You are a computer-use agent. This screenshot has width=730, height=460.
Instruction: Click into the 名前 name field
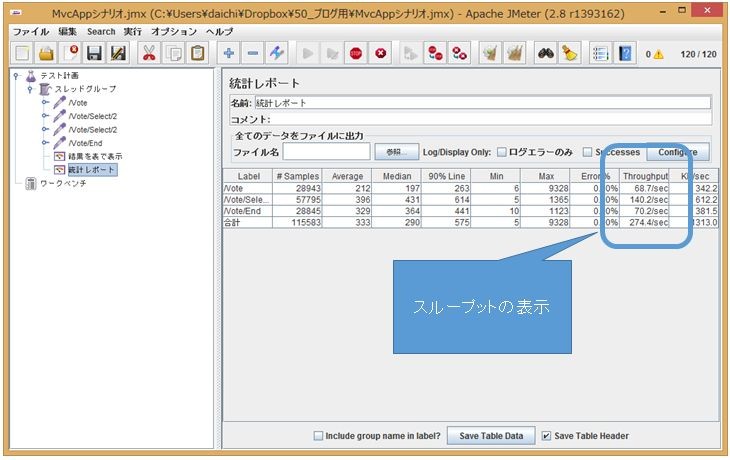[x=483, y=103]
